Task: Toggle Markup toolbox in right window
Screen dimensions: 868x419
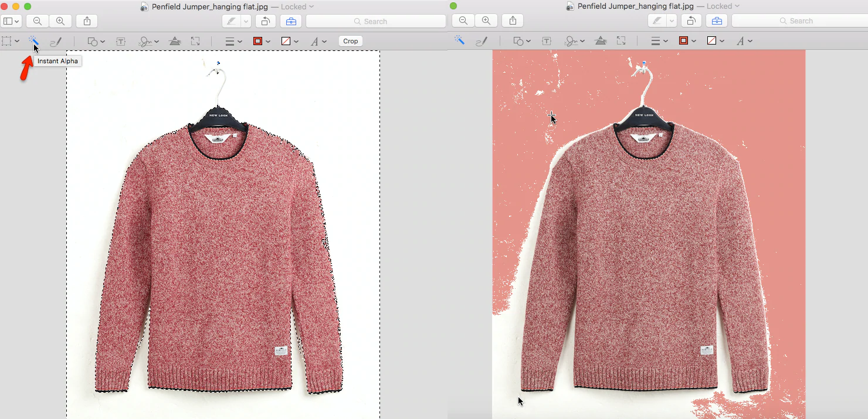Action: 717,21
